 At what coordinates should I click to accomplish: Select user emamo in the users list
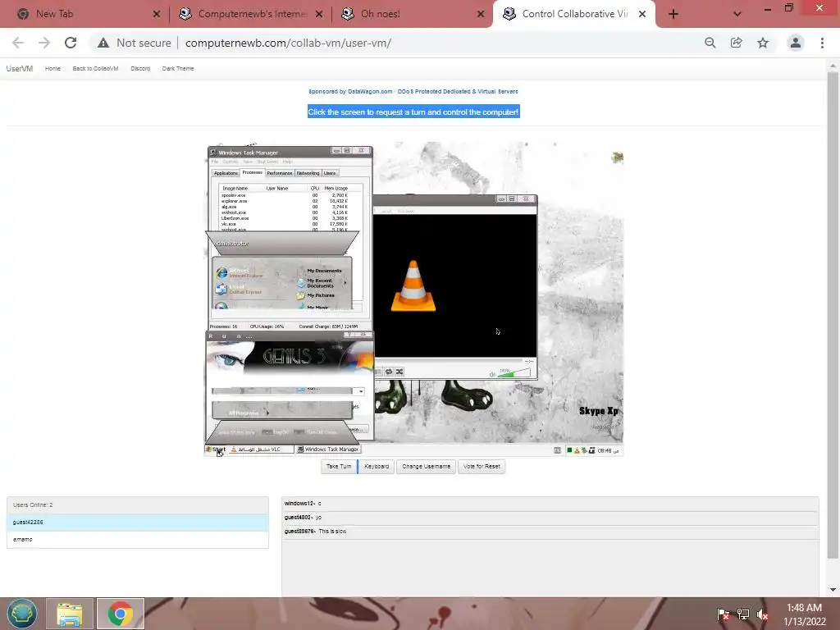point(138,540)
